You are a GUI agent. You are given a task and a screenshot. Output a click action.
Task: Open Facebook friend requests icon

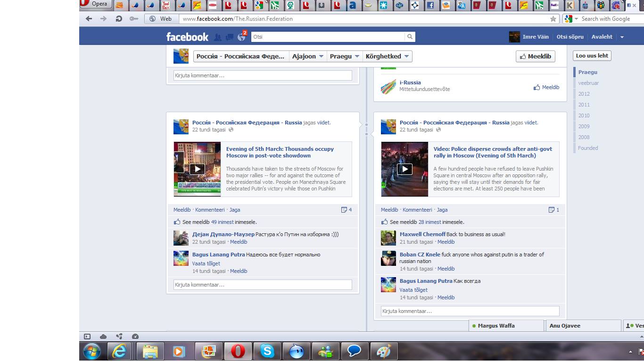click(217, 37)
